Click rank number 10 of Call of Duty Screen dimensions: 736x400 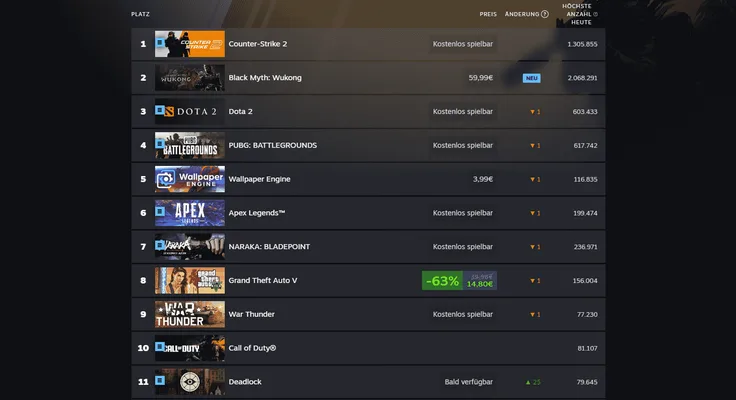143,348
